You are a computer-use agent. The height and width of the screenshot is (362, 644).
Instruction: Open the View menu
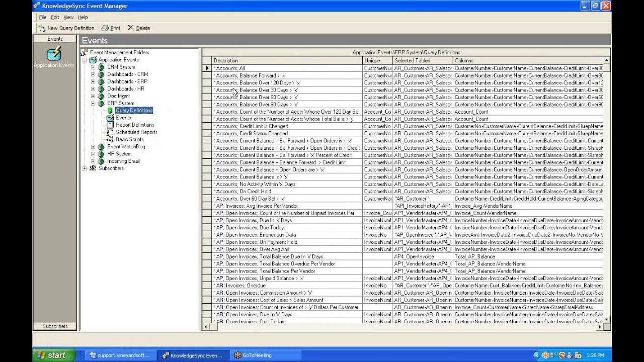(x=68, y=17)
